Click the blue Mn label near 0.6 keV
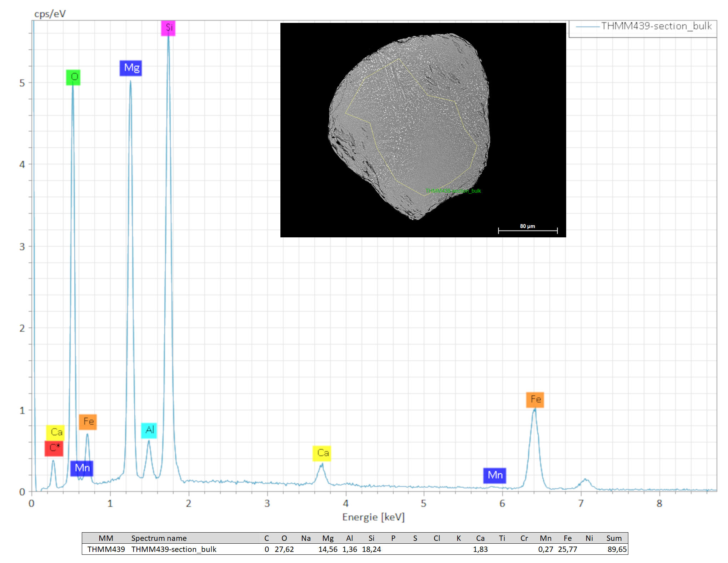Screen dimensions: 728x563 tap(82, 468)
